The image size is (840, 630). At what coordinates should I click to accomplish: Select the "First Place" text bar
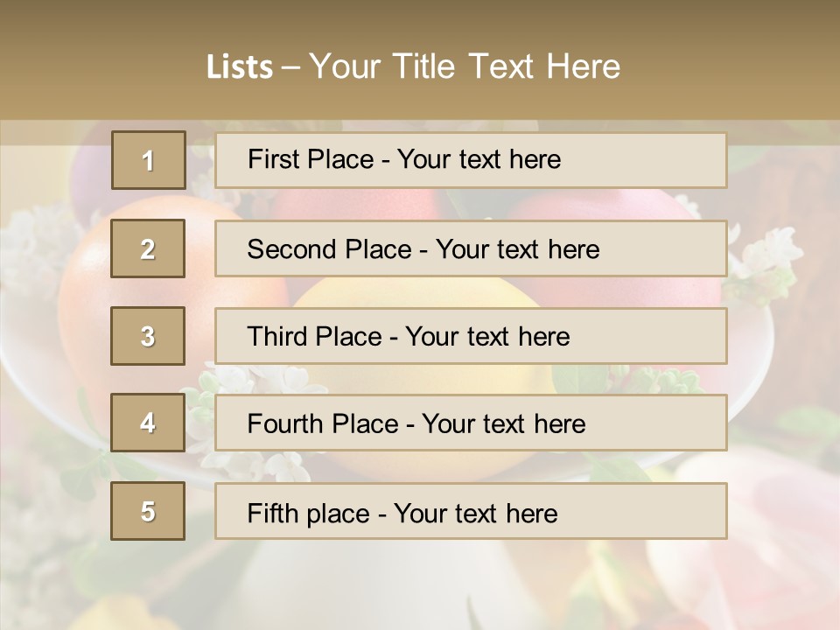471,160
